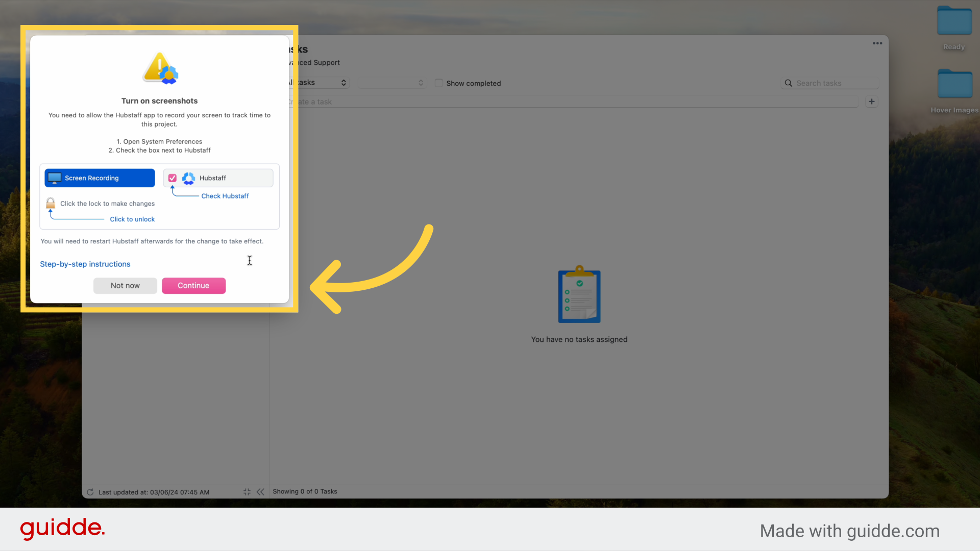The height and width of the screenshot is (551, 980).
Task: Click the clipboard no-tasks illustration
Action: click(579, 295)
